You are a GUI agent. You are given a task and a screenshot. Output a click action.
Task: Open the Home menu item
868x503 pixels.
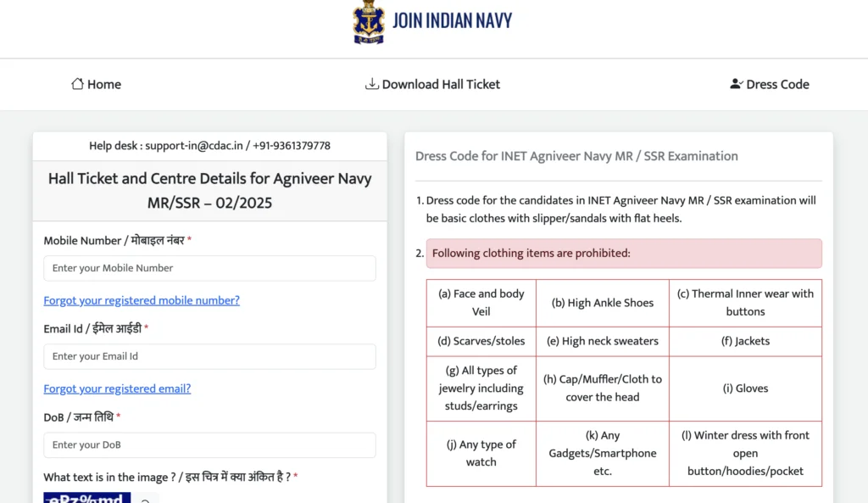[97, 84]
